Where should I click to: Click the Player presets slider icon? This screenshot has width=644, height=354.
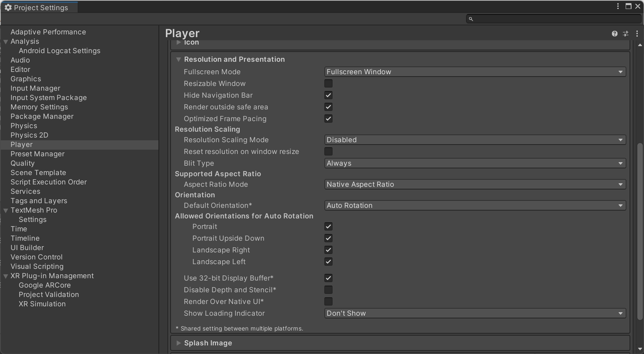pyautogui.click(x=626, y=34)
